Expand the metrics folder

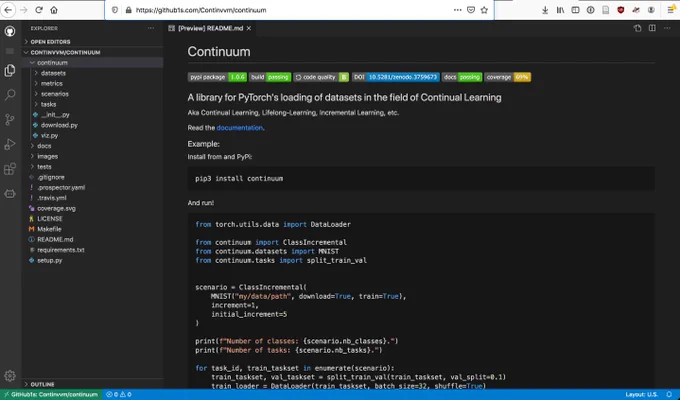(x=92, y=83)
